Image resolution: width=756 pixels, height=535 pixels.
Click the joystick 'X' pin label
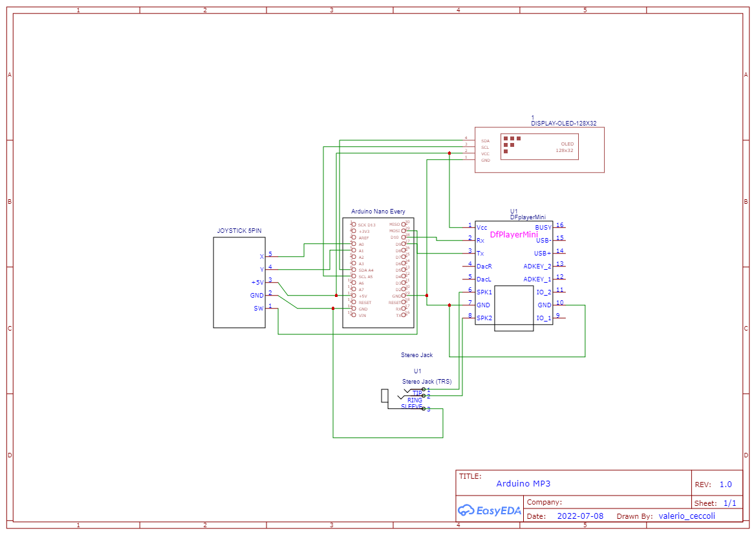pos(262,257)
